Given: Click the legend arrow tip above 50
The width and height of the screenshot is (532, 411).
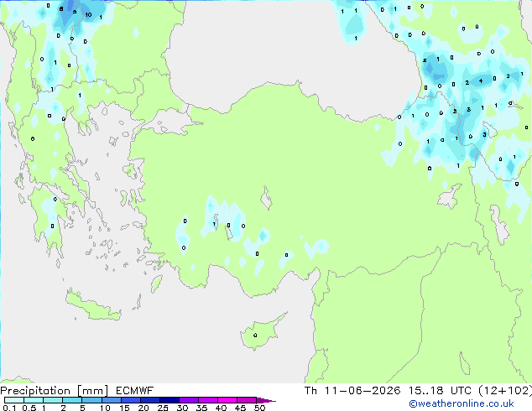Looking at the screenshot, I should tap(266, 400).
